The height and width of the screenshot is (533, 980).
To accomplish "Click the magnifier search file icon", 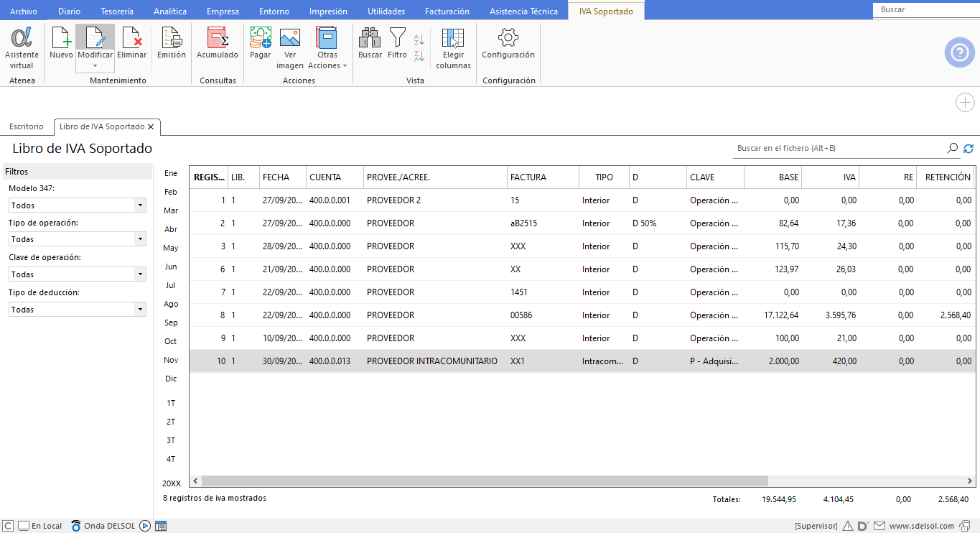I will pyautogui.click(x=953, y=148).
